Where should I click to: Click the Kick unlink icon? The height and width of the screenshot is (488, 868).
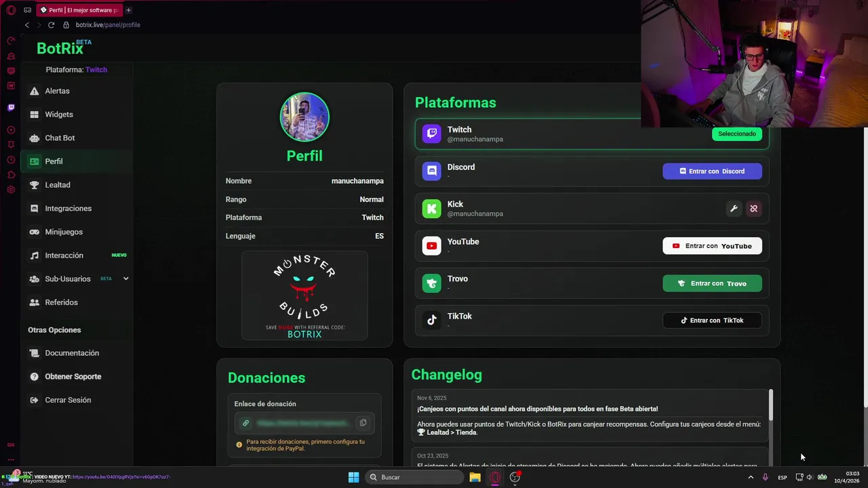753,209
